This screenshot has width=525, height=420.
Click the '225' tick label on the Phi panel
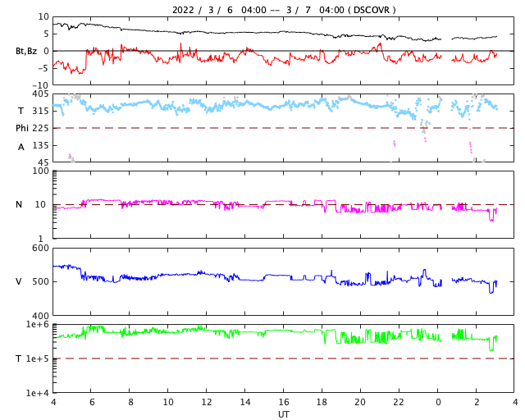click(x=40, y=128)
